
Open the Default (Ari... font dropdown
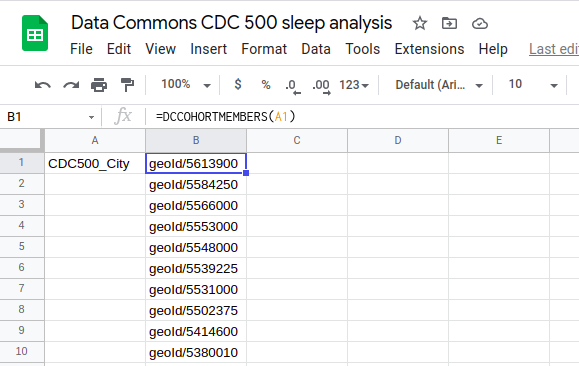pos(439,85)
